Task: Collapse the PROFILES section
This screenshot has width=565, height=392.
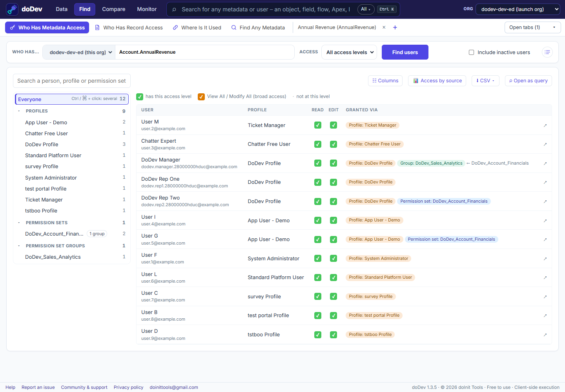Action: 19,111
